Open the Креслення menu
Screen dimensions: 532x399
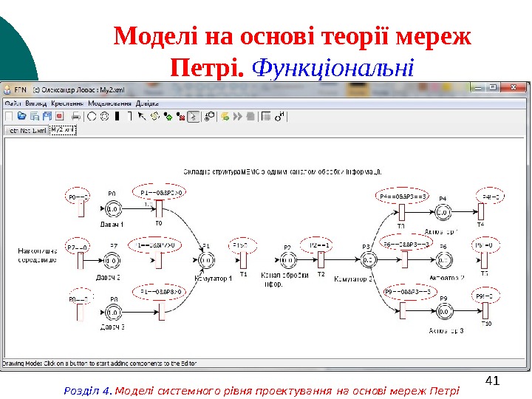point(67,103)
